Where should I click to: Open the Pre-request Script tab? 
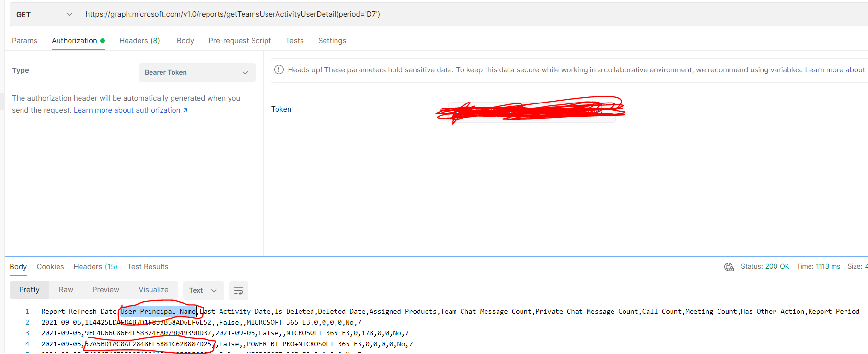[x=240, y=41]
